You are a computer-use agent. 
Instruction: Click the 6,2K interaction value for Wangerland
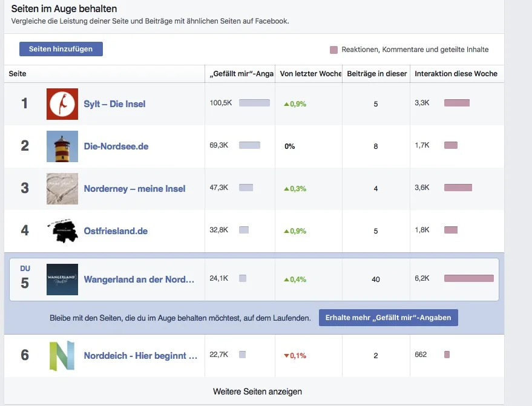tap(422, 278)
